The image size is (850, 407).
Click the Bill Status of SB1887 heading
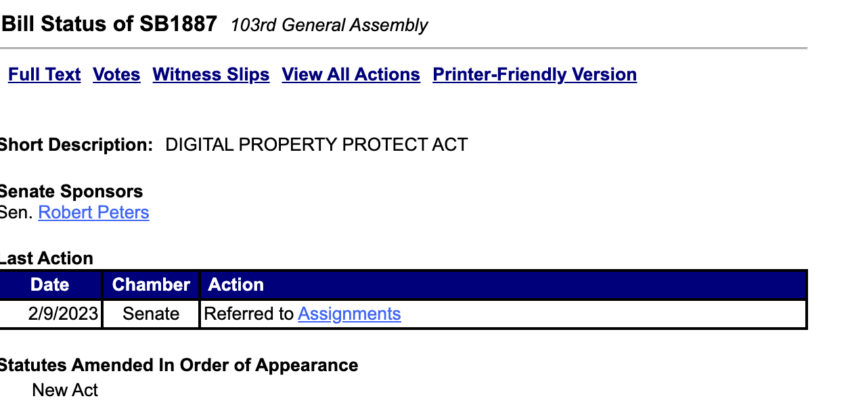click(108, 24)
